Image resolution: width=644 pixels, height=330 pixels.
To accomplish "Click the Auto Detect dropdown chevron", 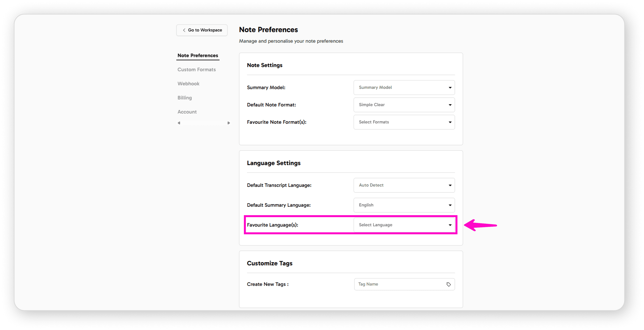I will point(450,185).
